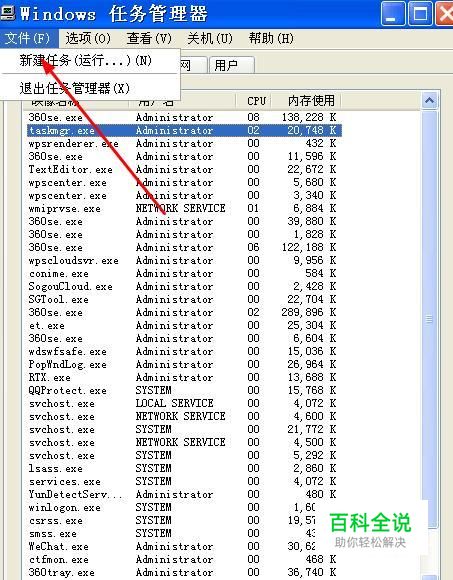Viewport: 453px width, 580px height.
Task: Select the wdswfsafe.exe process
Action: click(x=67, y=351)
